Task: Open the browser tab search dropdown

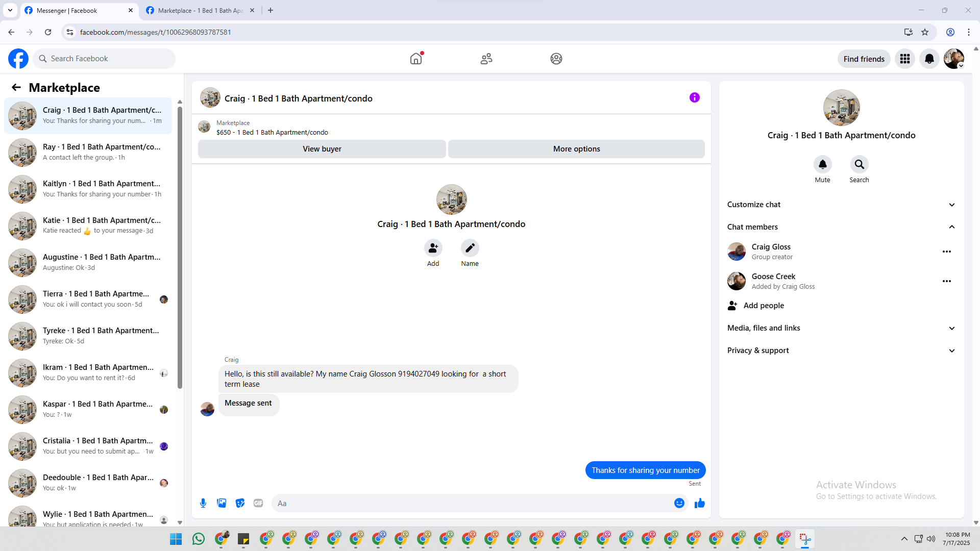Action: click(10, 10)
